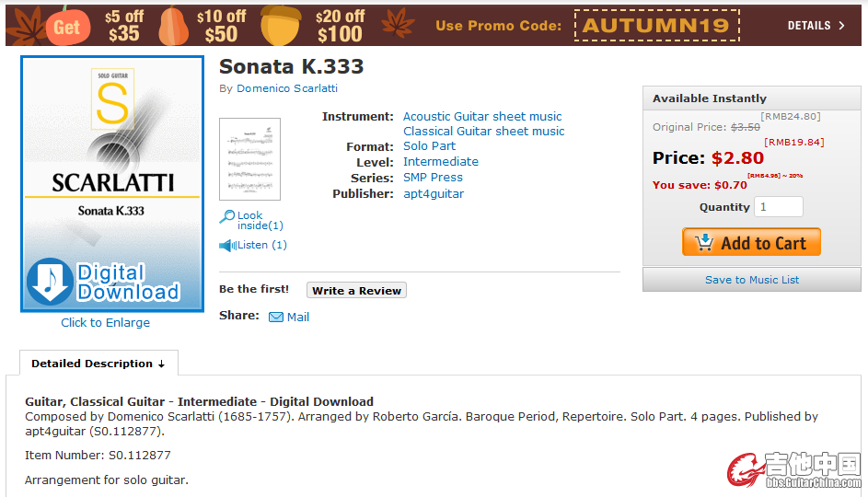Click the yellow S Solo Guitar logo
This screenshot has width=868, height=497.
pos(113,98)
